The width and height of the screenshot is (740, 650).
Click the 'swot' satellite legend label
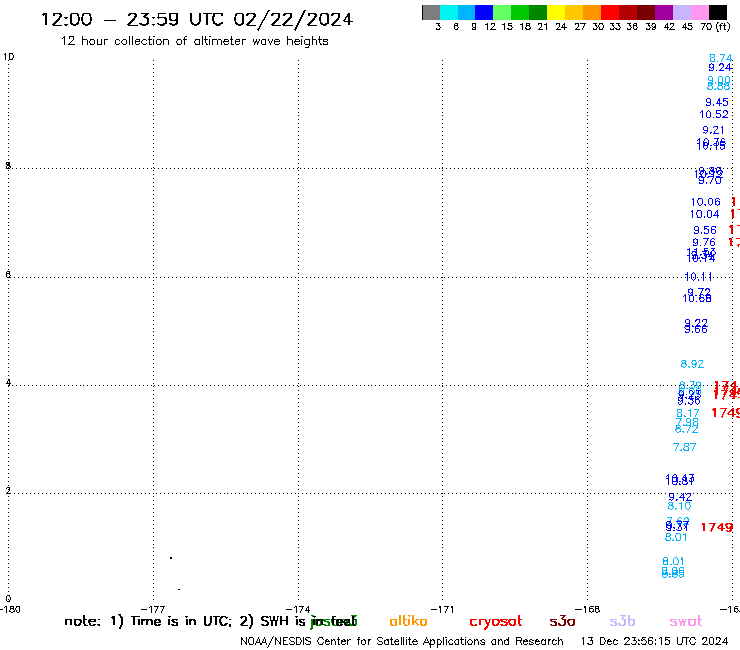[x=686, y=622]
